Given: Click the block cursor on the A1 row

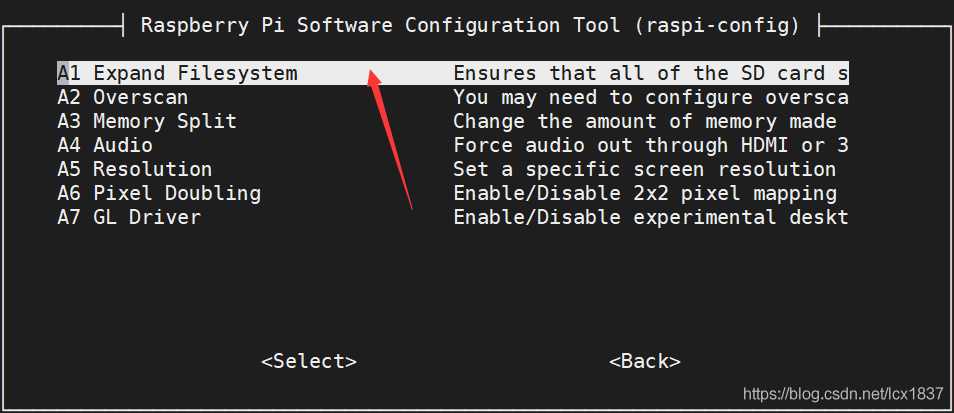Looking at the screenshot, I should pos(63,73).
